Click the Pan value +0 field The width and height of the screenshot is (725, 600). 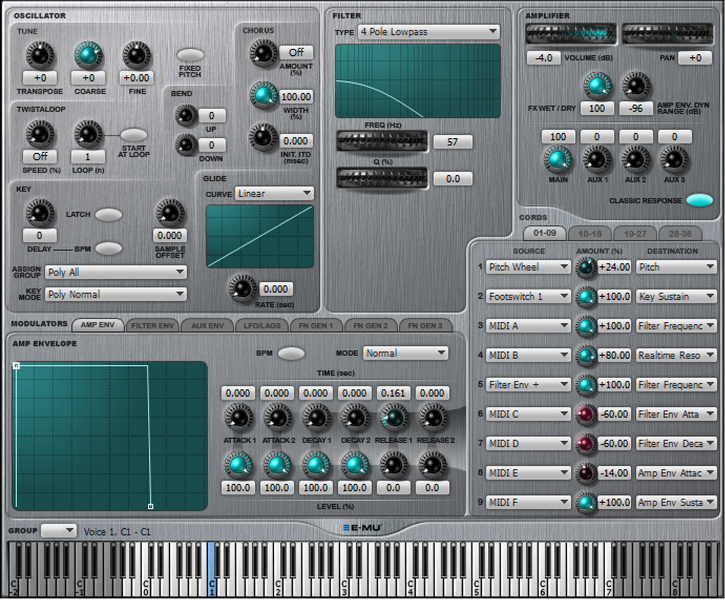tap(695, 58)
